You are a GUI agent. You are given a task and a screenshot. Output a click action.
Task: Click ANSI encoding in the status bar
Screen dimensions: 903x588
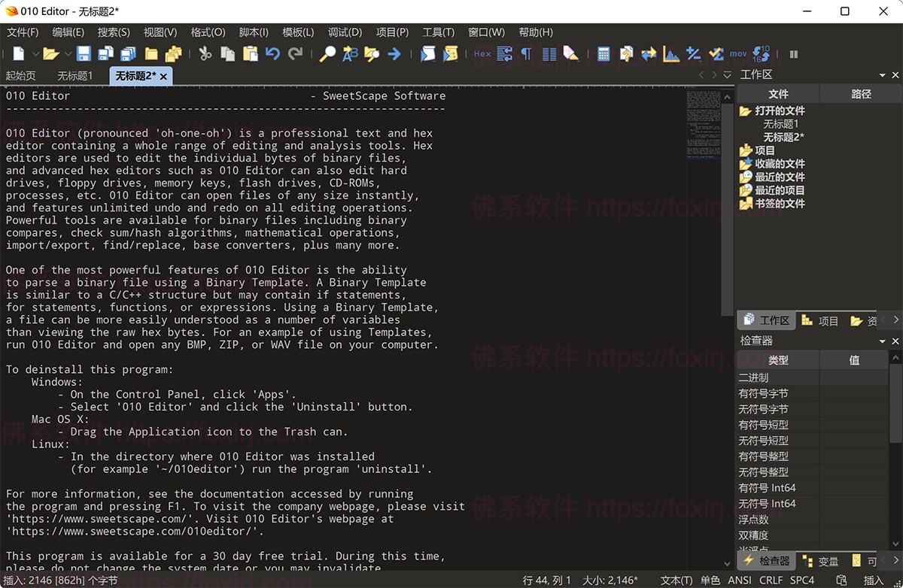pyautogui.click(x=740, y=580)
